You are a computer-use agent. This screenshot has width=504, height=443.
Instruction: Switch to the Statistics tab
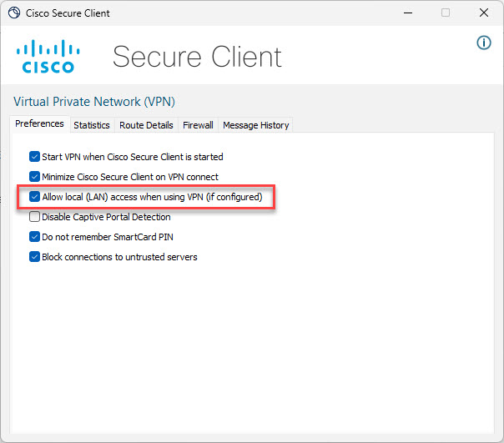click(91, 125)
